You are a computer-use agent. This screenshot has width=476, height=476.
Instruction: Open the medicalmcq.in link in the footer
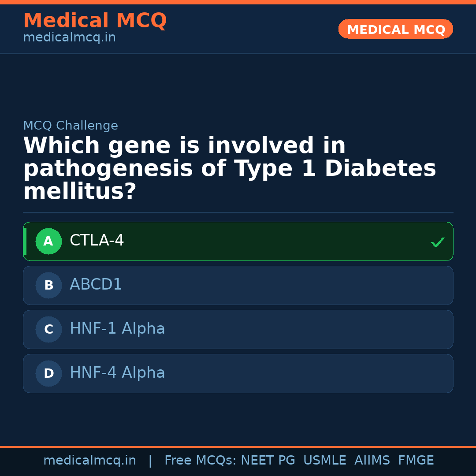89,461
